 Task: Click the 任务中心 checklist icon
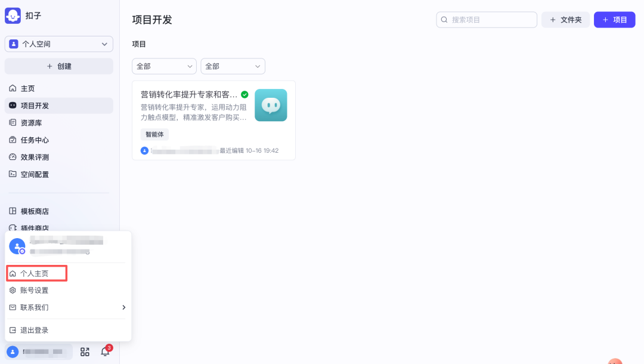(x=13, y=140)
